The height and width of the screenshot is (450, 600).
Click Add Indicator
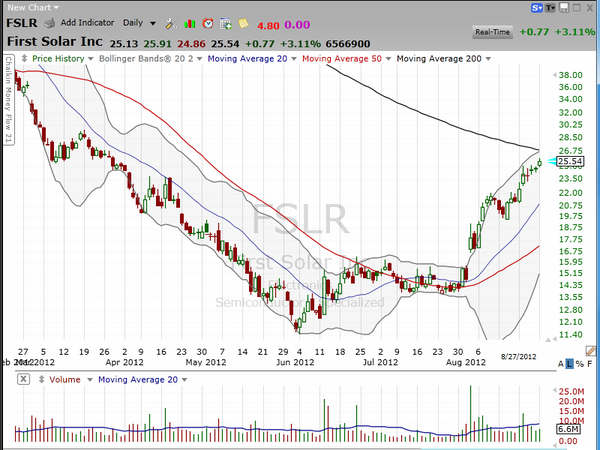(x=87, y=23)
